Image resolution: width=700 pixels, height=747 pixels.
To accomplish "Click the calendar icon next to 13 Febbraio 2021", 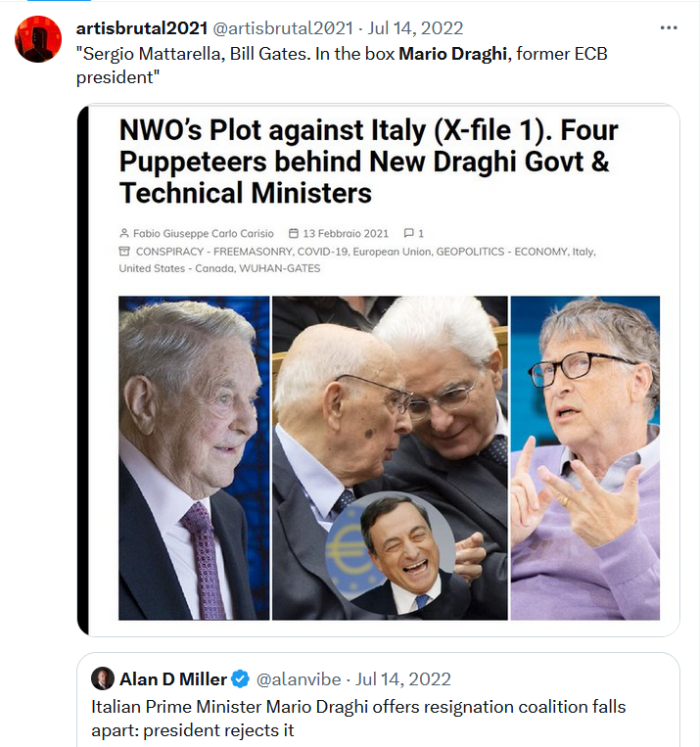I will [x=294, y=233].
